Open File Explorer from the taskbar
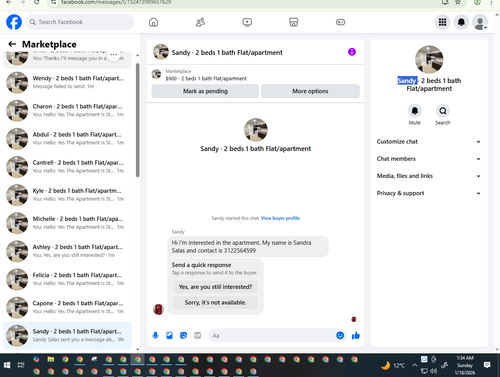The height and width of the screenshot is (377, 500). (x=51, y=359)
